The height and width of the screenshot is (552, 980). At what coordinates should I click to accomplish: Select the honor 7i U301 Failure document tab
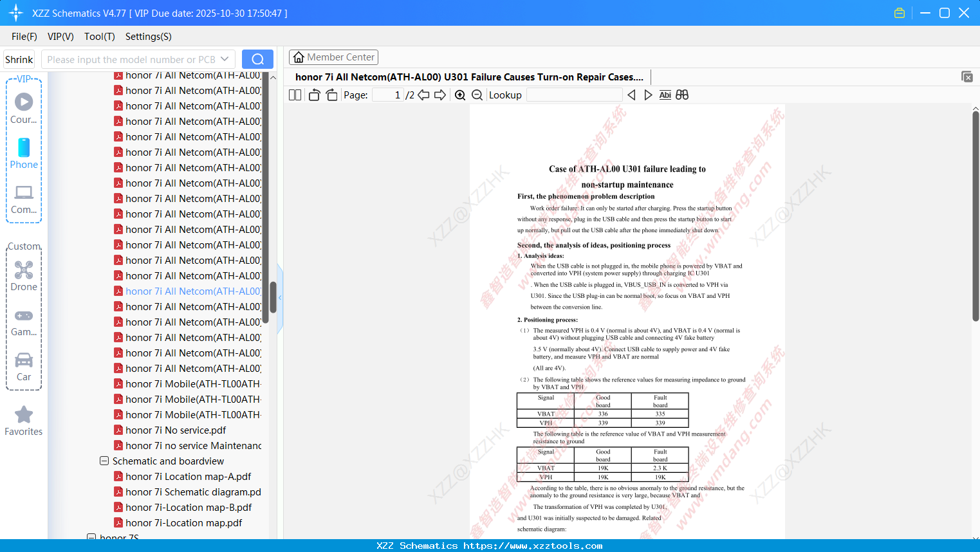point(469,77)
